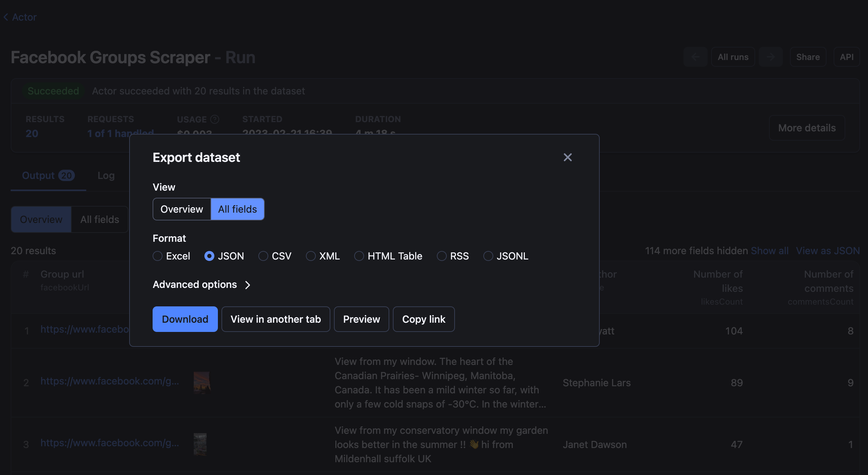
Task: Share this run
Action: click(808, 57)
